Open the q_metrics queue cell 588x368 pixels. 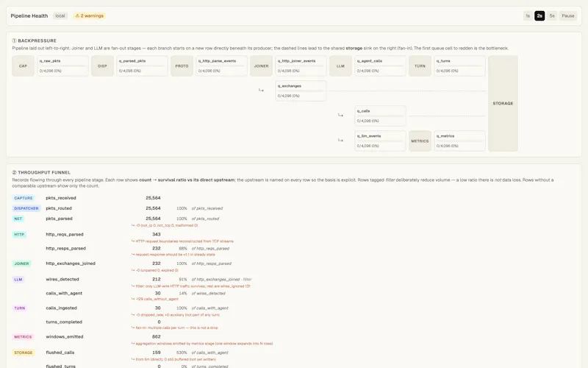tap(460, 141)
